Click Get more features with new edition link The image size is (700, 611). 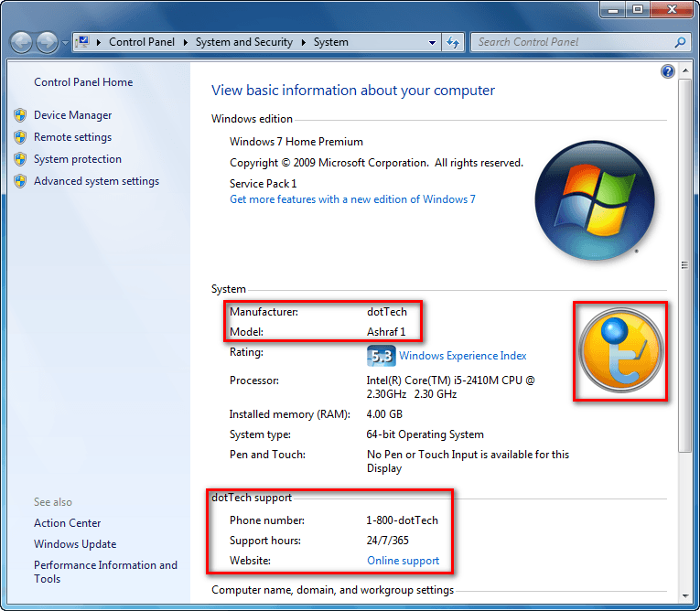click(x=352, y=199)
